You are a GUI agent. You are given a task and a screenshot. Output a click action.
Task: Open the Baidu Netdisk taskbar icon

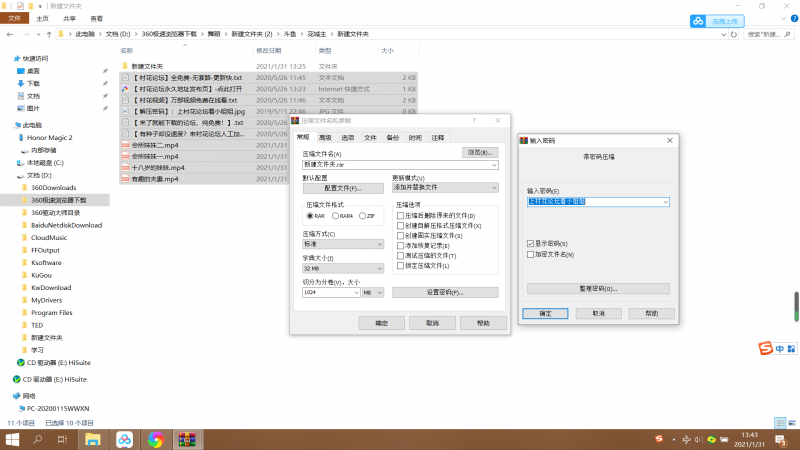click(x=123, y=439)
